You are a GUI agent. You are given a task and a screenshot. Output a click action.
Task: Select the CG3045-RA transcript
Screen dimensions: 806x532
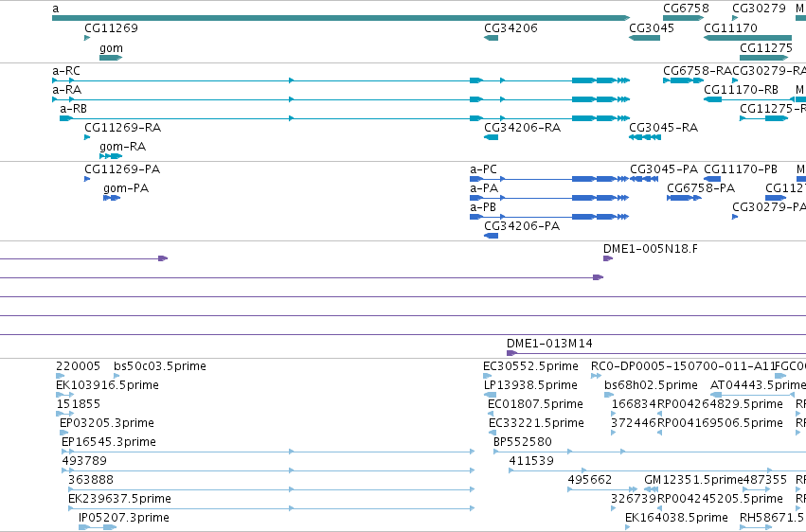[645, 137]
